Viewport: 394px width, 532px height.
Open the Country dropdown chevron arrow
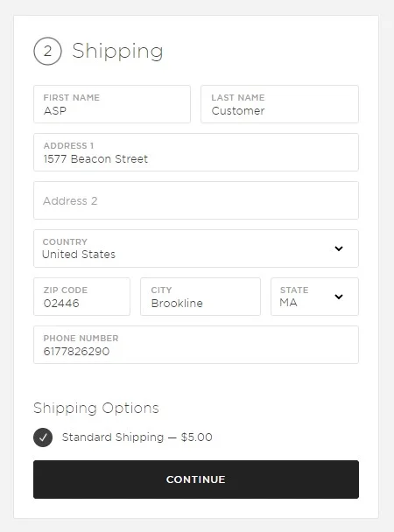pos(338,248)
